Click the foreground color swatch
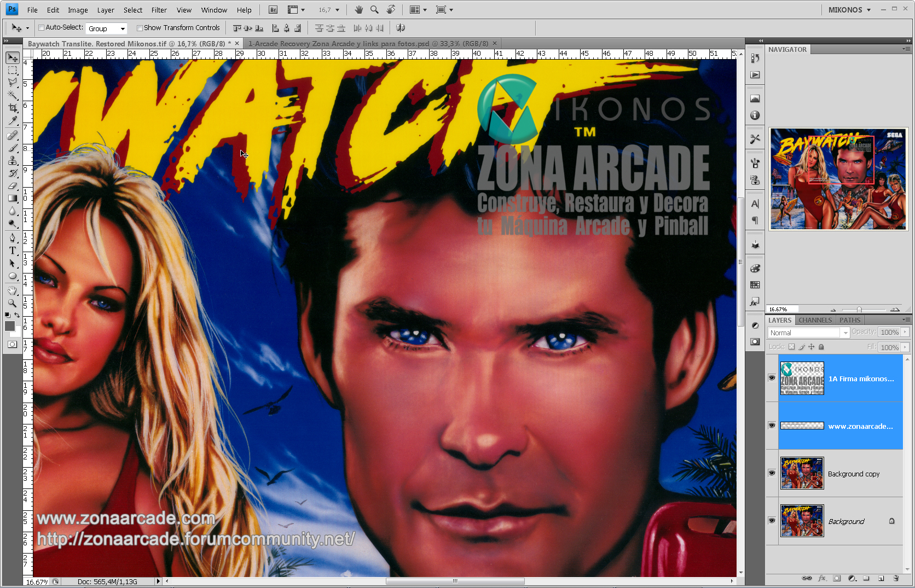Viewport: 915px width, 588px height. [9, 327]
